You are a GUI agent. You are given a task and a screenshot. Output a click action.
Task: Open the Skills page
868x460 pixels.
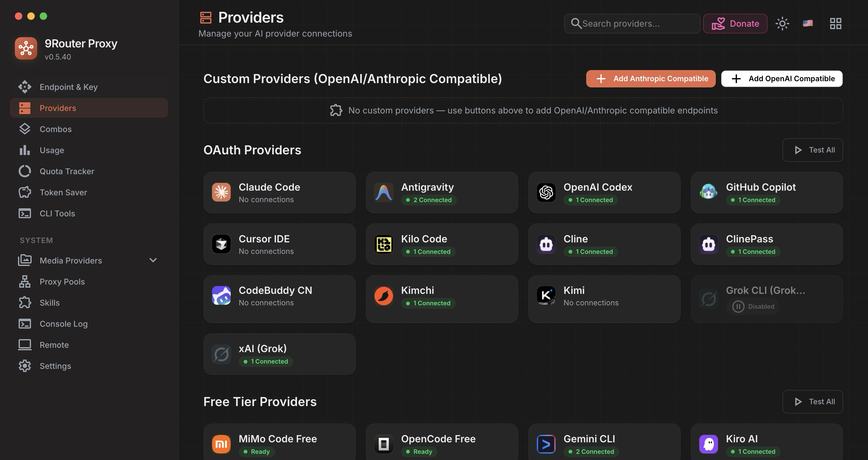(89, 303)
